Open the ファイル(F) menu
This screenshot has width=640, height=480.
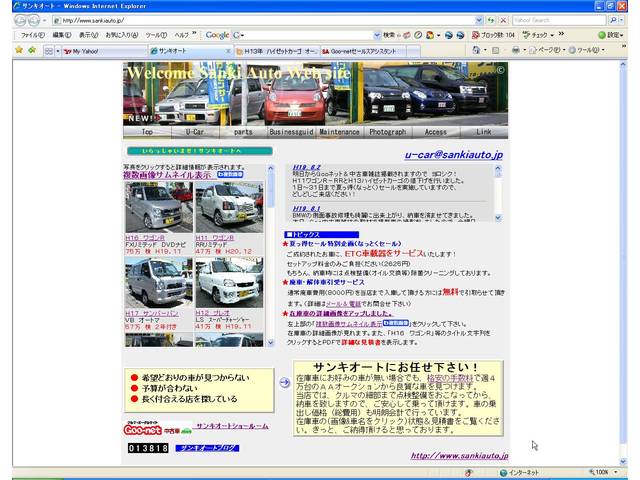coord(33,35)
